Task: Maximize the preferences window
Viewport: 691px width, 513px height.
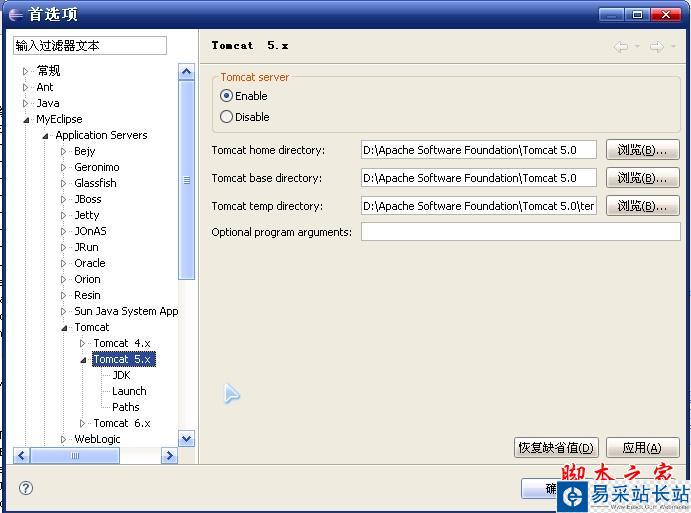Action: tap(637, 15)
